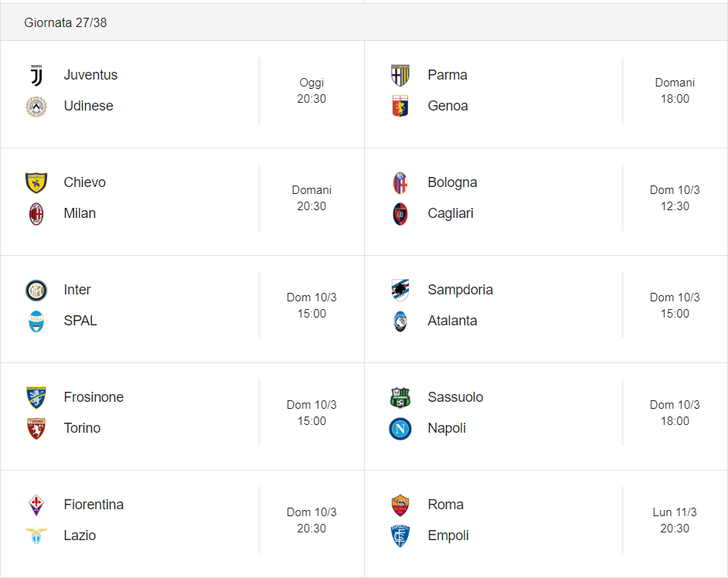Click the Torino team name
728x578 pixels.
(82, 428)
